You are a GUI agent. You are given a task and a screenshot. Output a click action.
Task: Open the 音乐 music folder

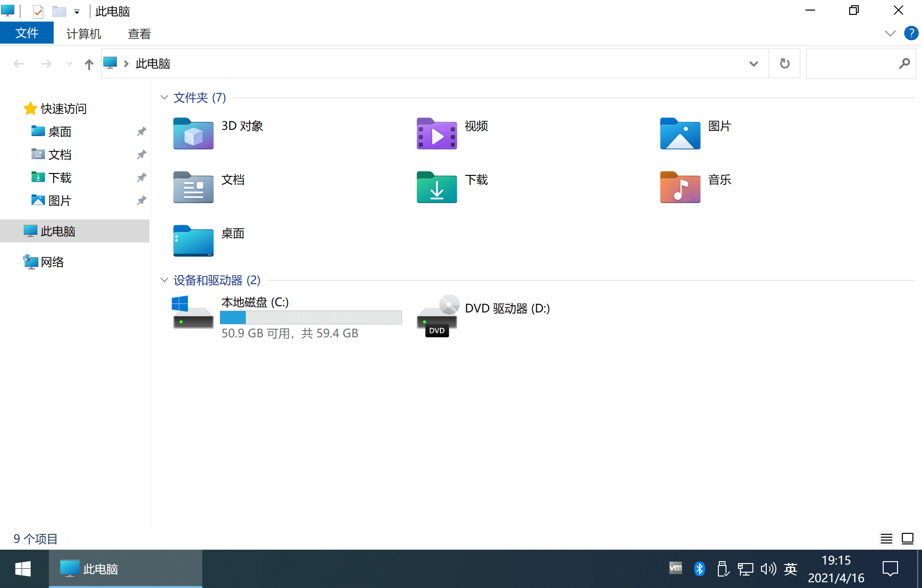coord(680,187)
